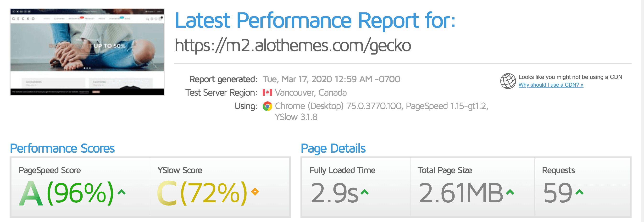The image size is (644, 222).
Task: Click orange diamond beside YSlow score
Action: click(x=255, y=192)
